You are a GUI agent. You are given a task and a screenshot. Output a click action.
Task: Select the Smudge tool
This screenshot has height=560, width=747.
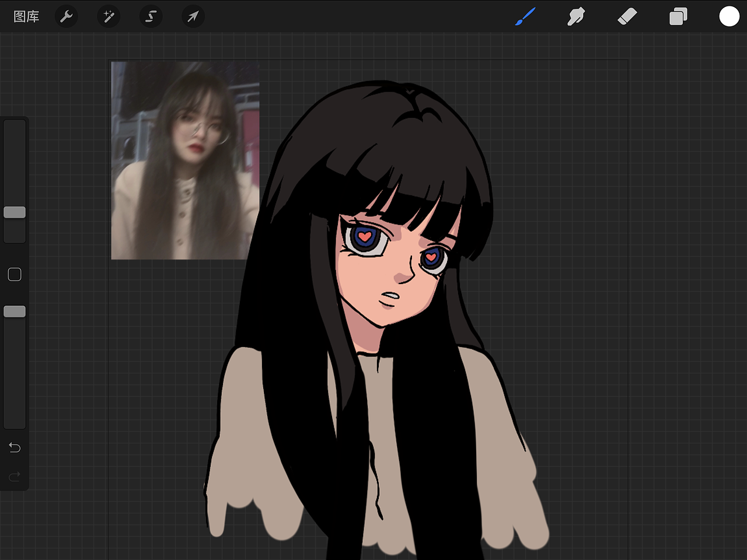coord(576,16)
